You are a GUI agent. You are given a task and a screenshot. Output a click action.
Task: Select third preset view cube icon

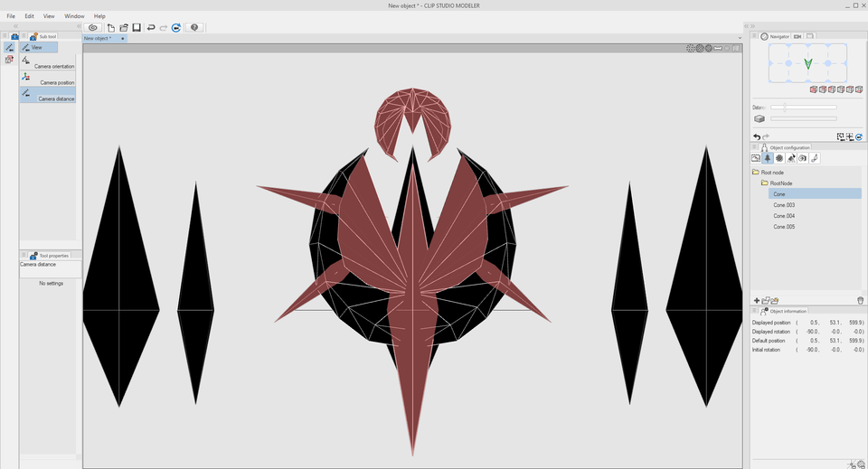(832, 89)
